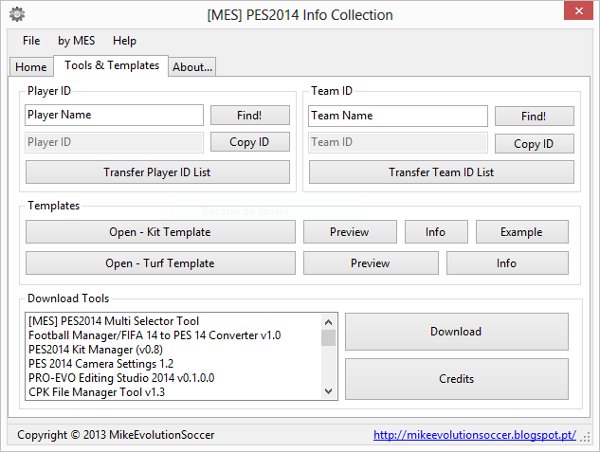The height and width of the screenshot is (452, 600).
Task: Click Find! next to Player Name
Action: click(249, 115)
